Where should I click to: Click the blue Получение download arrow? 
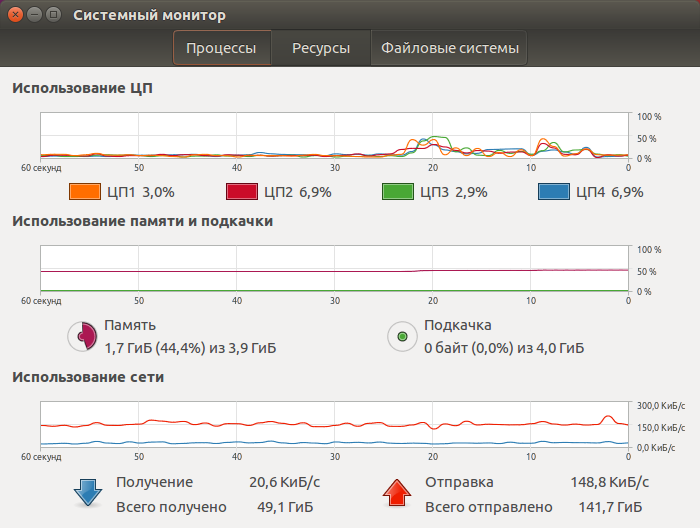88,492
